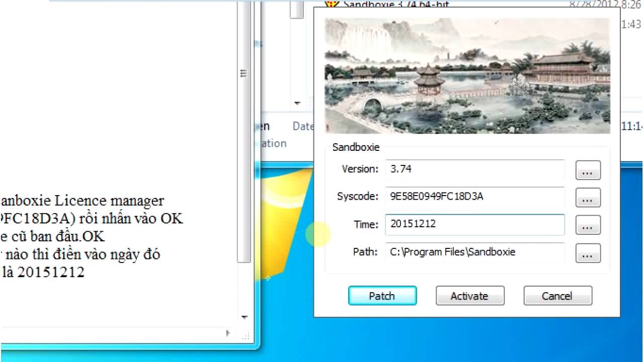Image resolution: width=644 pixels, height=362 pixels.
Task: Click the text window's horizontal scroll right arrow
Action: [x=228, y=333]
